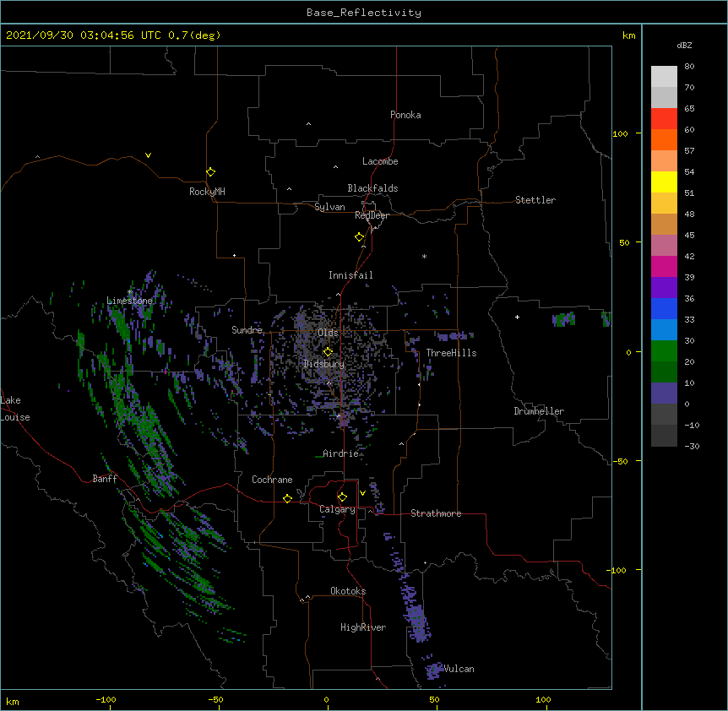The width and height of the screenshot is (728, 711).
Task: Pick the royal blue 36-33 dBZ swatch
Action: coord(664,308)
